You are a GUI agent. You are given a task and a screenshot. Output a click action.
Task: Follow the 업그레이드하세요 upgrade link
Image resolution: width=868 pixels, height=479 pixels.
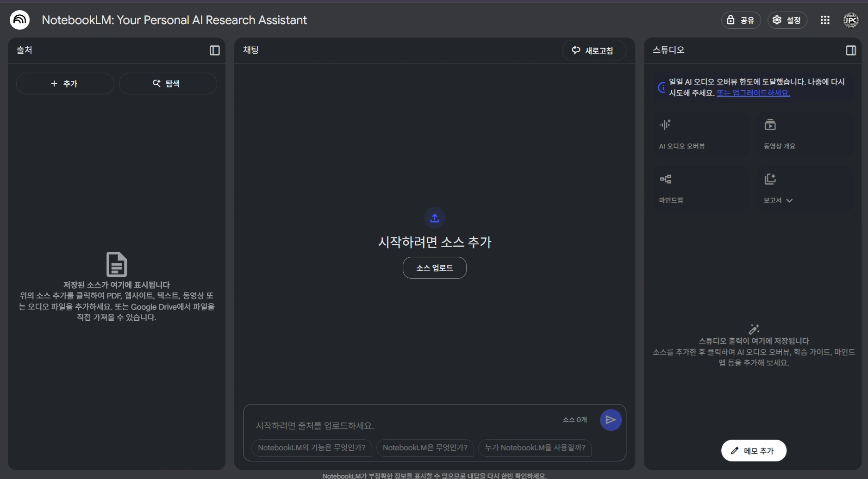coord(753,93)
